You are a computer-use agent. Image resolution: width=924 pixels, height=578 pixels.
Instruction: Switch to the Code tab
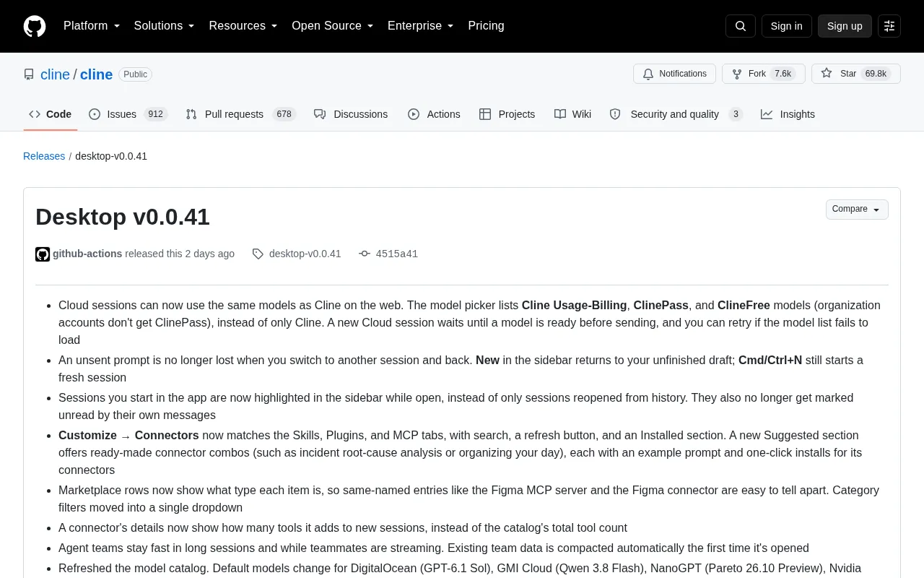(51, 114)
